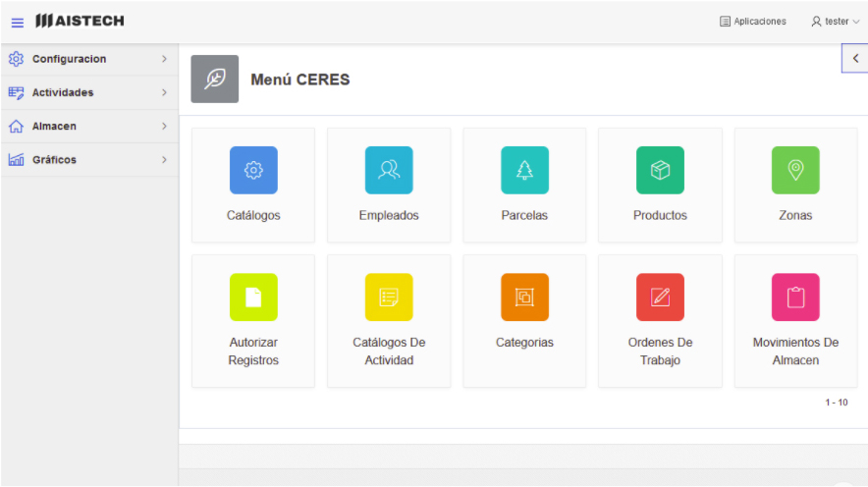
Task: Open the Parcelas tree icon
Action: point(524,170)
